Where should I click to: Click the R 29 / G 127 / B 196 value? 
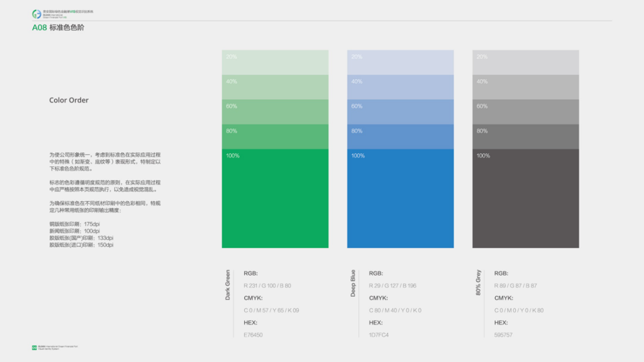pos(392,286)
